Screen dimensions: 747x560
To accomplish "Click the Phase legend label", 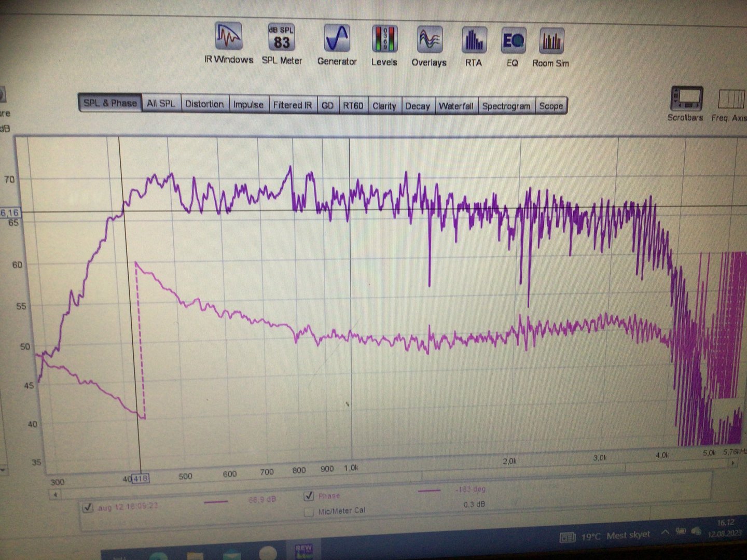I will coord(329,496).
